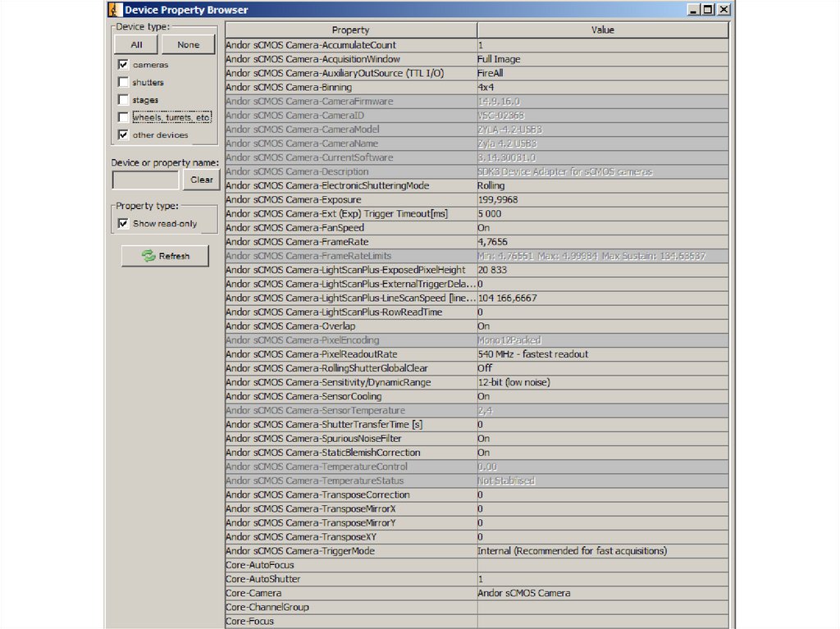Click the CameraName value 'Zyla 4.2 USB3'
The height and width of the screenshot is (629, 840).
coord(603,143)
